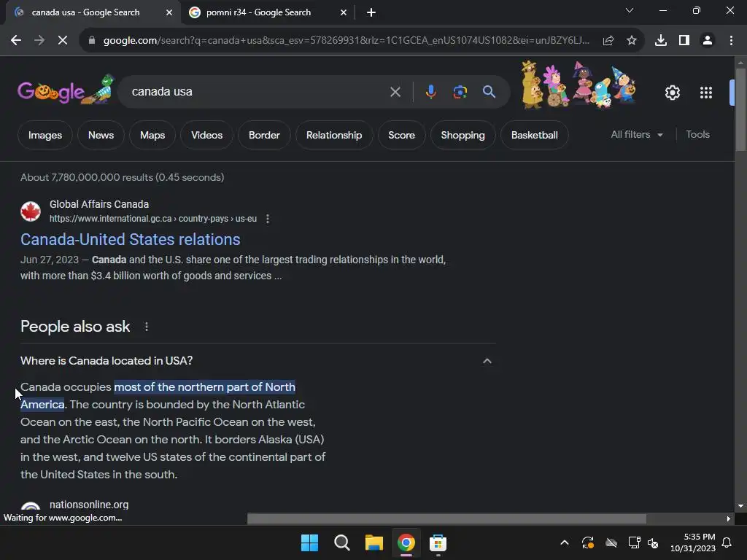Click the browser back arrow
The image size is (747, 560).
tap(16, 41)
